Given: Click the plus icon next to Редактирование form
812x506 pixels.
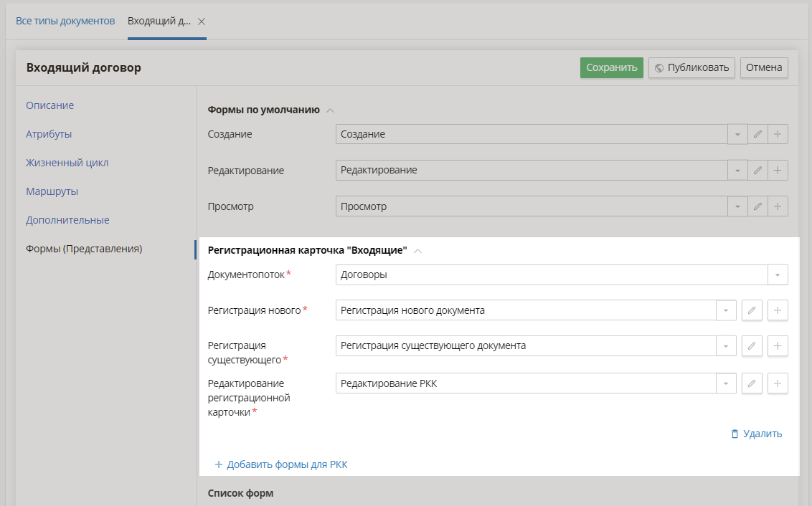Looking at the screenshot, I should 778,170.
